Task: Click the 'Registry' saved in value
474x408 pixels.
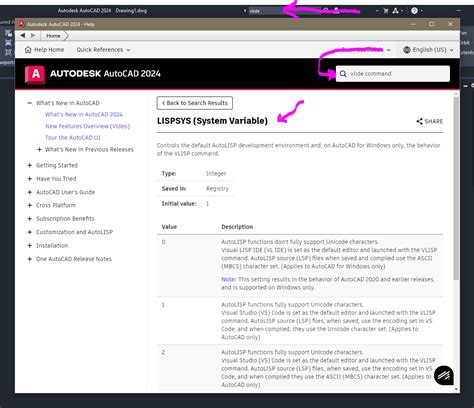Action: coord(217,188)
